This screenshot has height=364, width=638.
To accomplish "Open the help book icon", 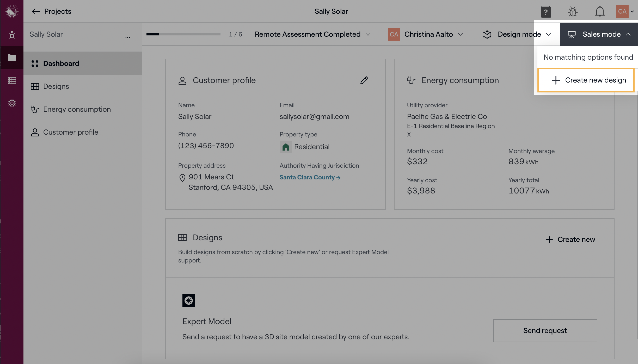I will (x=545, y=12).
